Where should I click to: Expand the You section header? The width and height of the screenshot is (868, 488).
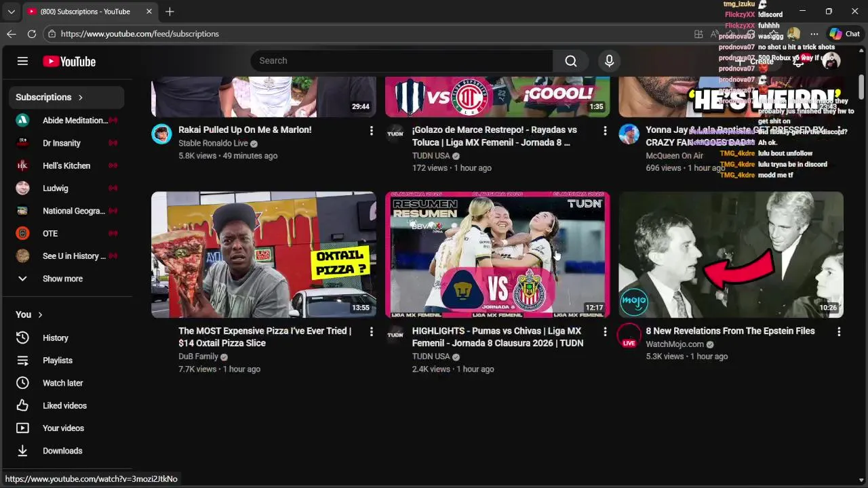point(29,314)
